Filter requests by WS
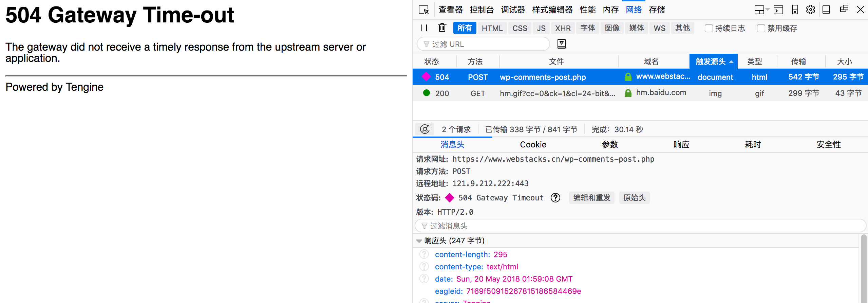Screen dimensions: 868x303 (659, 28)
